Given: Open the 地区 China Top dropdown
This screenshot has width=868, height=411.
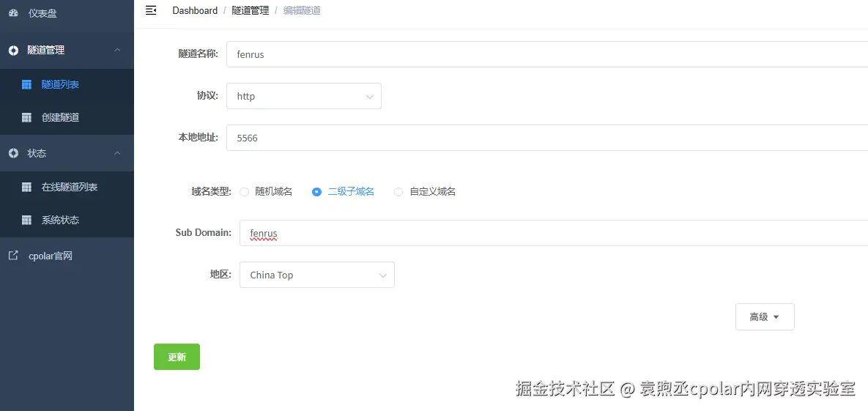Looking at the screenshot, I should (316, 275).
